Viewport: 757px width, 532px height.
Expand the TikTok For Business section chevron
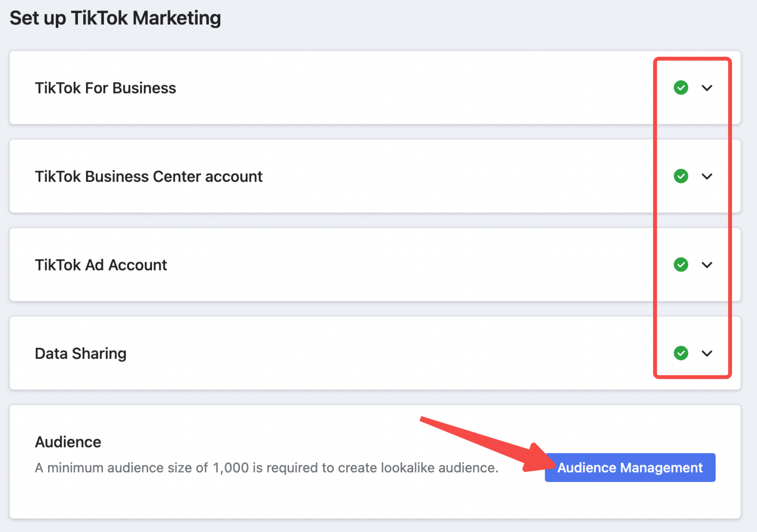[707, 88]
